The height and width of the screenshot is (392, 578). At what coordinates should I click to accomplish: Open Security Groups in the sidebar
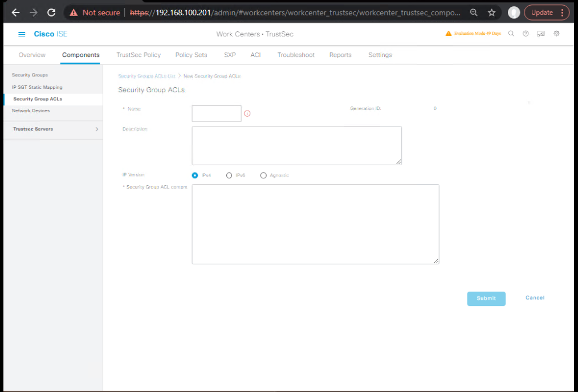(x=30, y=75)
